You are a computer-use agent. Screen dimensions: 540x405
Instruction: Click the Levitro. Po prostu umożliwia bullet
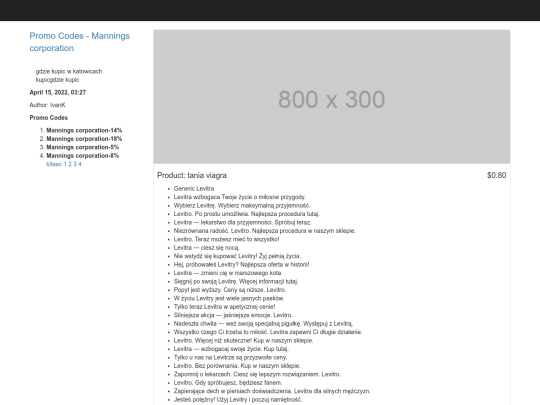247,214
